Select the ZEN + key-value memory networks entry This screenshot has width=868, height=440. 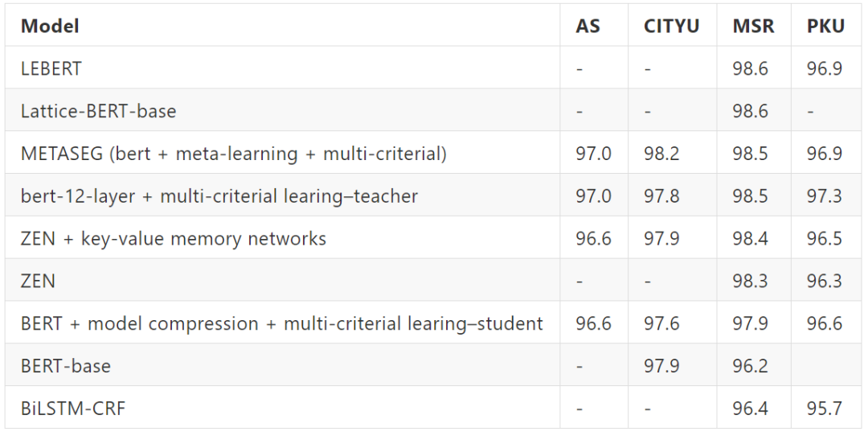click(x=174, y=239)
